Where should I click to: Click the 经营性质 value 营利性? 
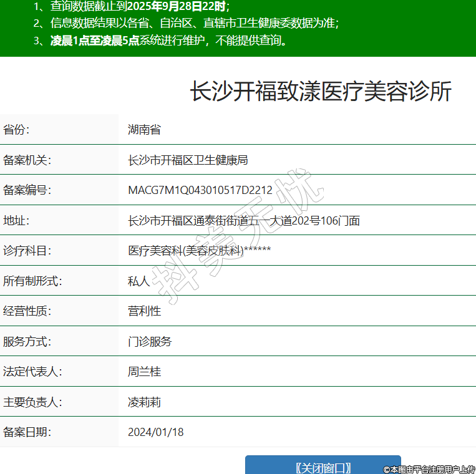point(144,311)
